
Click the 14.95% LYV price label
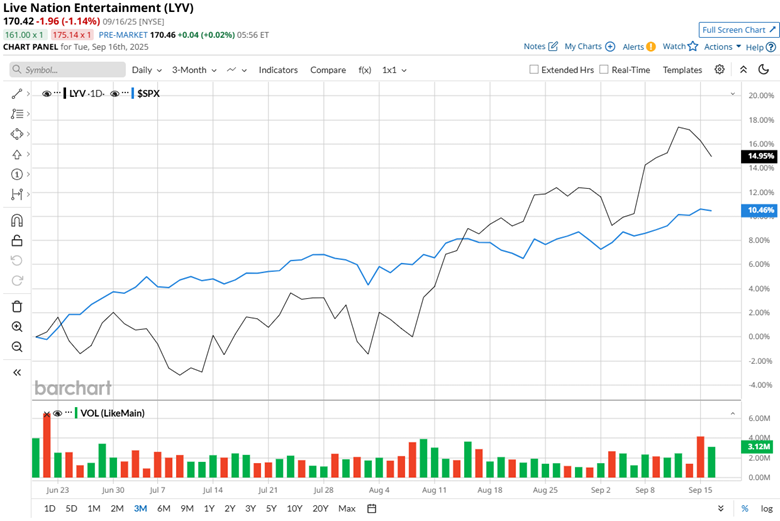760,156
